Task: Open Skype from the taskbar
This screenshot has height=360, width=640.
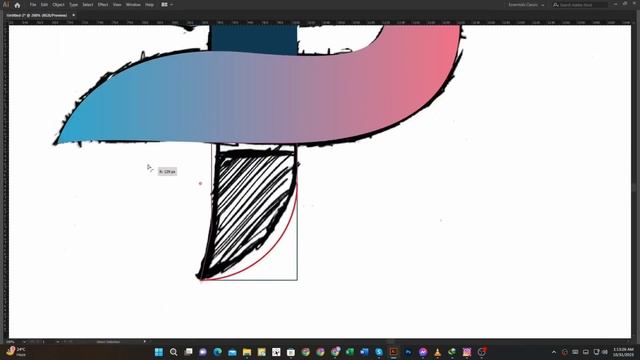Action: pyautogui.click(x=379, y=352)
